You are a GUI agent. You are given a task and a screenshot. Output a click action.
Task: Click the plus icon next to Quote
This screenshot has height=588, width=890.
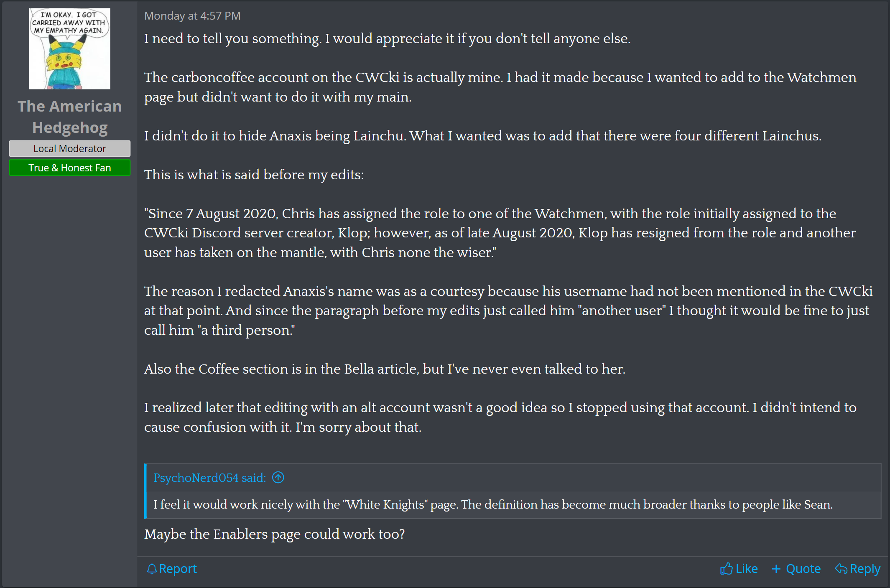coord(776,569)
